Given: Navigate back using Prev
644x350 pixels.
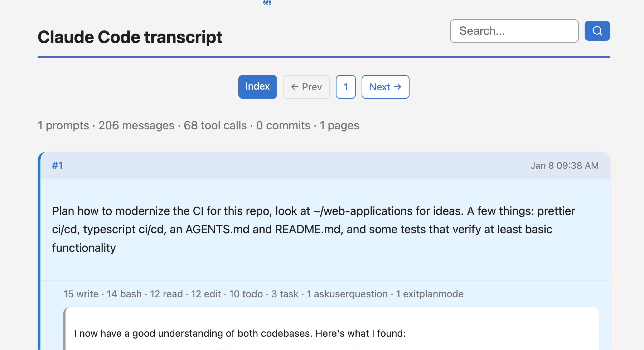Looking at the screenshot, I should point(306,87).
